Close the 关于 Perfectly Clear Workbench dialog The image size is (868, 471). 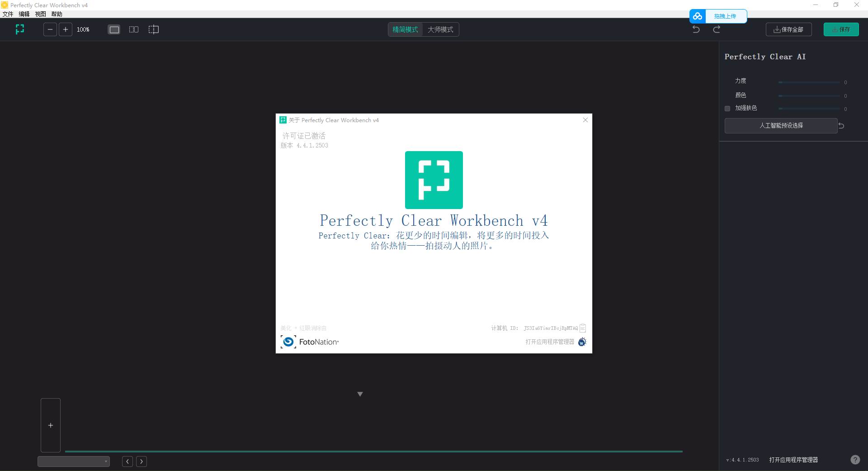pos(585,120)
